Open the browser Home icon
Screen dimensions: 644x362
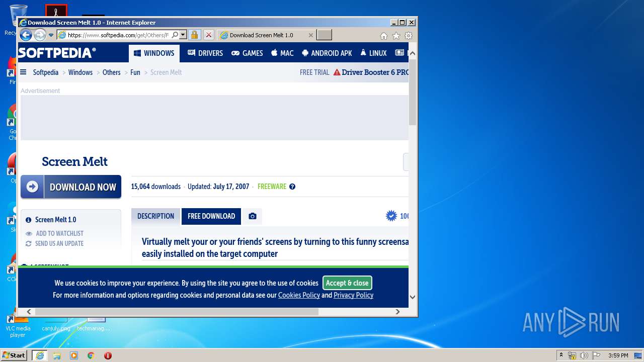pos(384,36)
